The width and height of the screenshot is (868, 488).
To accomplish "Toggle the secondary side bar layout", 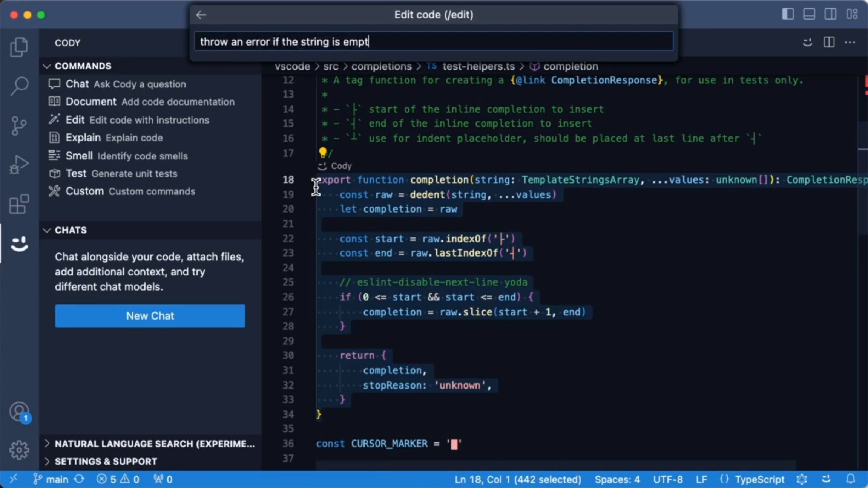I will 830,14.
